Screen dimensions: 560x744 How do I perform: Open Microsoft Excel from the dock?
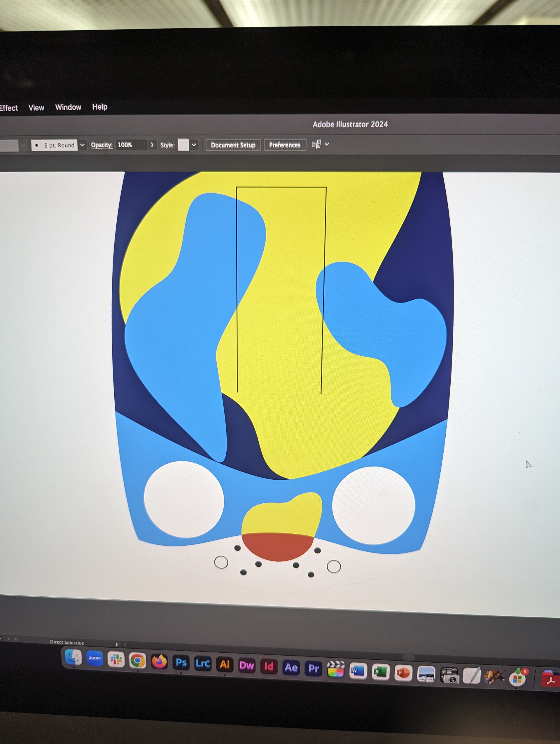tap(381, 672)
